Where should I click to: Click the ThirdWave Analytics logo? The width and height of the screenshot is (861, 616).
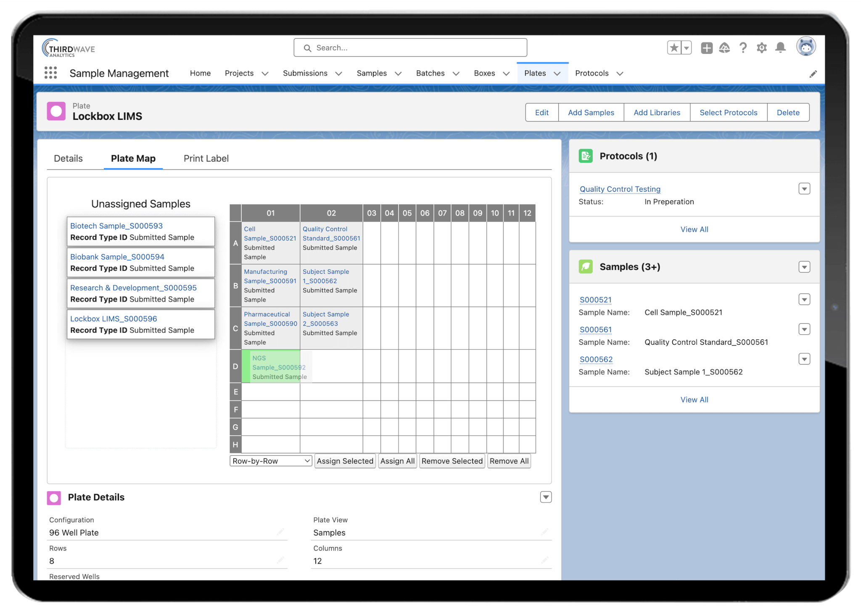coord(68,48)
